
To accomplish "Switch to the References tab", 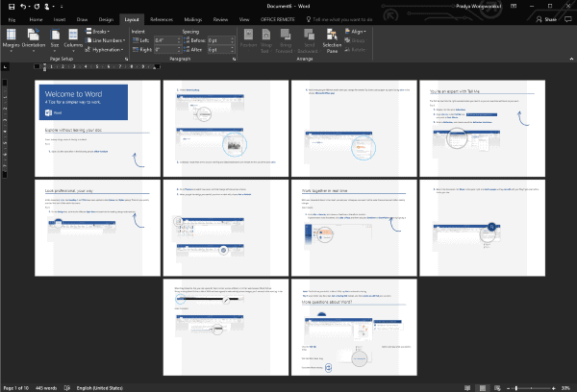I will coord(162,18).
